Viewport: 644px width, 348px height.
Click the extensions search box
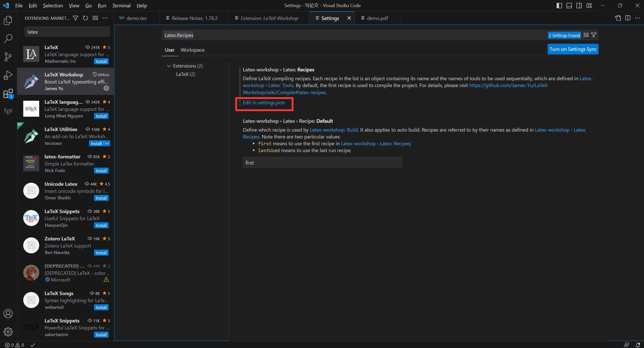67,32
